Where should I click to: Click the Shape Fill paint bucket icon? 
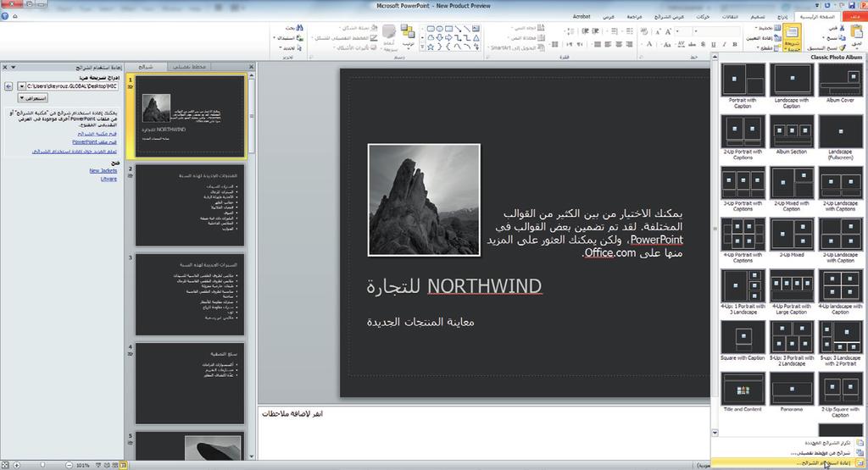[x=374, y=28]
